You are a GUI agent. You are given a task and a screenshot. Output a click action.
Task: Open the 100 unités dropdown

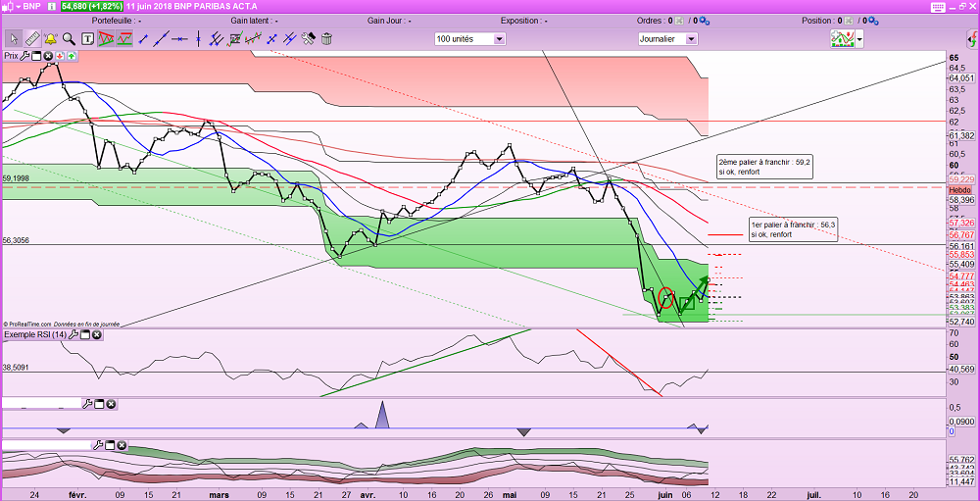click(x=470, y=39)
